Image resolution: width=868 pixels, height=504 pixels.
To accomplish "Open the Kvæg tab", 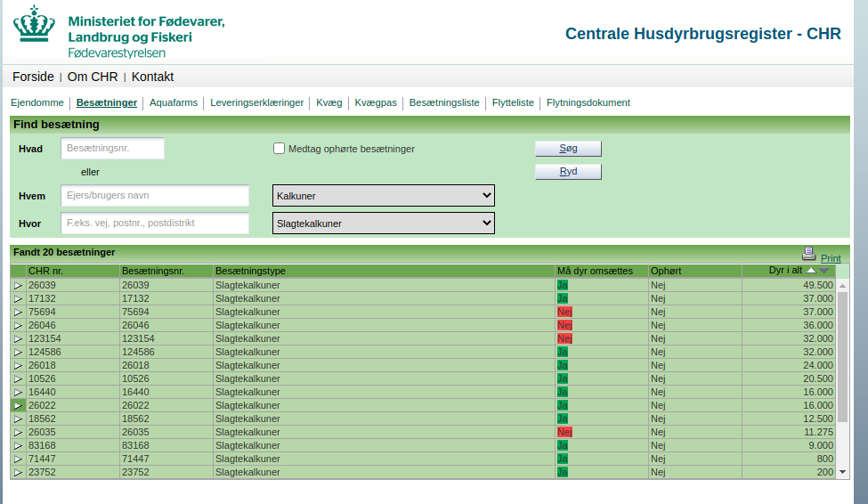I will (x=329, y=102).
